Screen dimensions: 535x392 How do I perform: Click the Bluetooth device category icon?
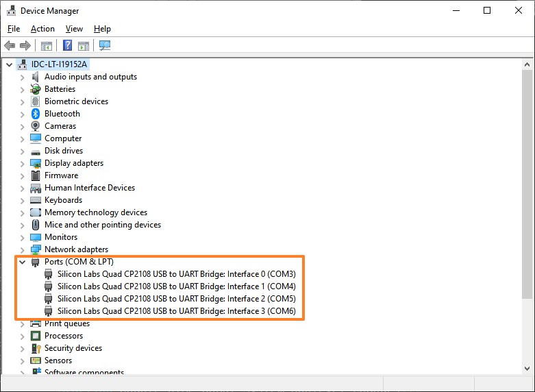coord(36,114)
